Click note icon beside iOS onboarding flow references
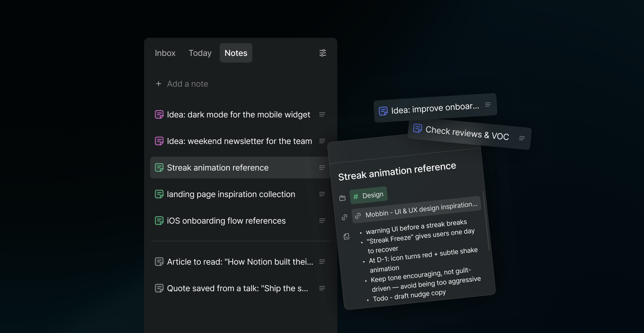644x333 pixels. 159,221
